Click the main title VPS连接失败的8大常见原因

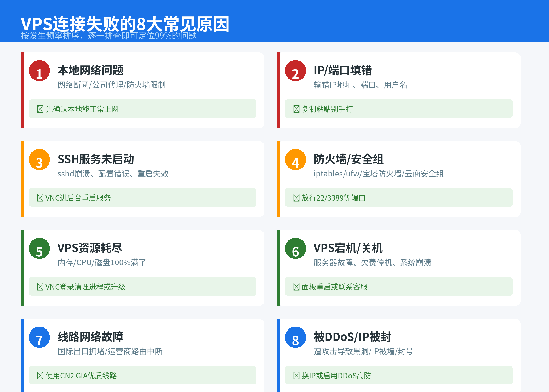[125, 24]
